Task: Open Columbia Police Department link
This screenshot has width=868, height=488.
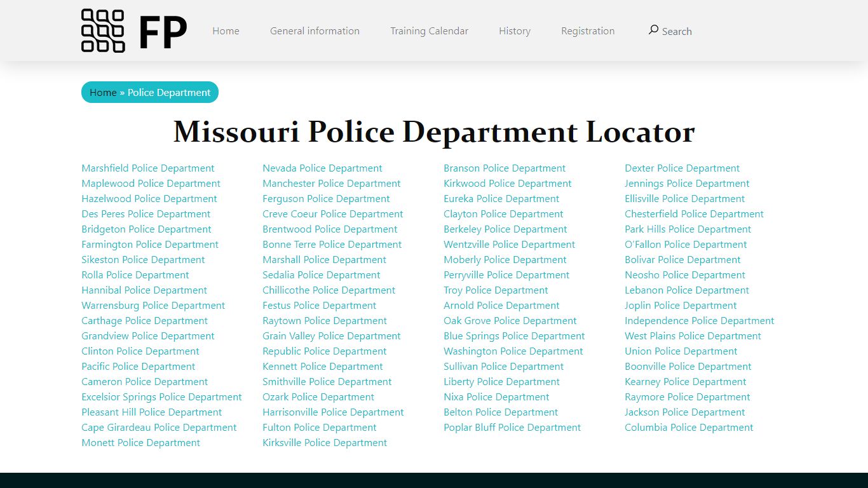Action: point(689,428)
